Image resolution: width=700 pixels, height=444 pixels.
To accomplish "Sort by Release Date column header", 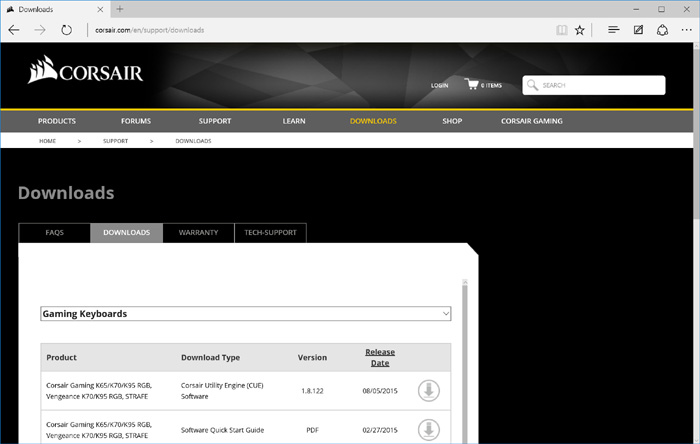I will pyautogui.click(x=380, y=357).
